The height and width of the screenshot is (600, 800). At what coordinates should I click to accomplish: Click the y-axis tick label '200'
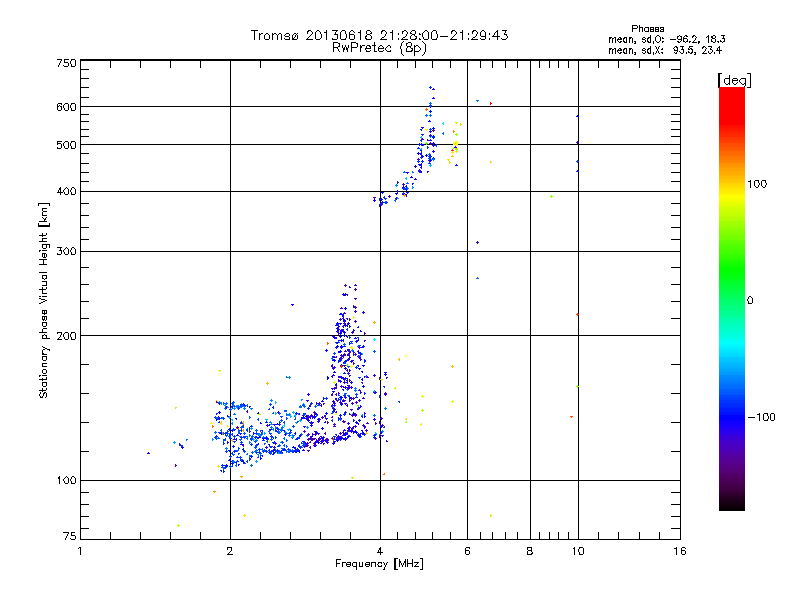point(66,336)
